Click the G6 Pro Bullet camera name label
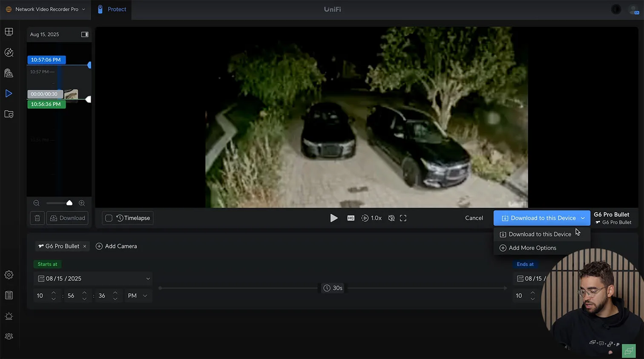Viewport: 644px width, 359px height. [x=611, y=215]
